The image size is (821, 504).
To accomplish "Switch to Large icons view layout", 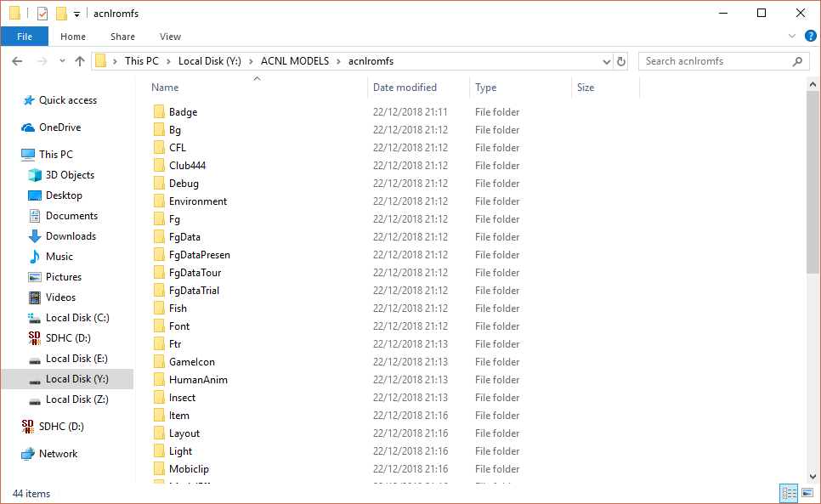I will coord(806,493).
